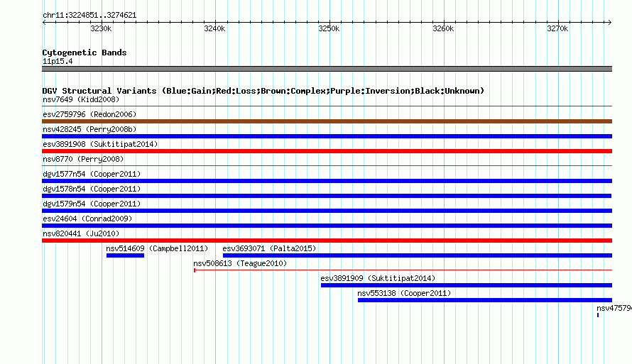Screen dimensions: 632x364
Task: Click the 3240k ruler position
Action: (x=214, y=28)
